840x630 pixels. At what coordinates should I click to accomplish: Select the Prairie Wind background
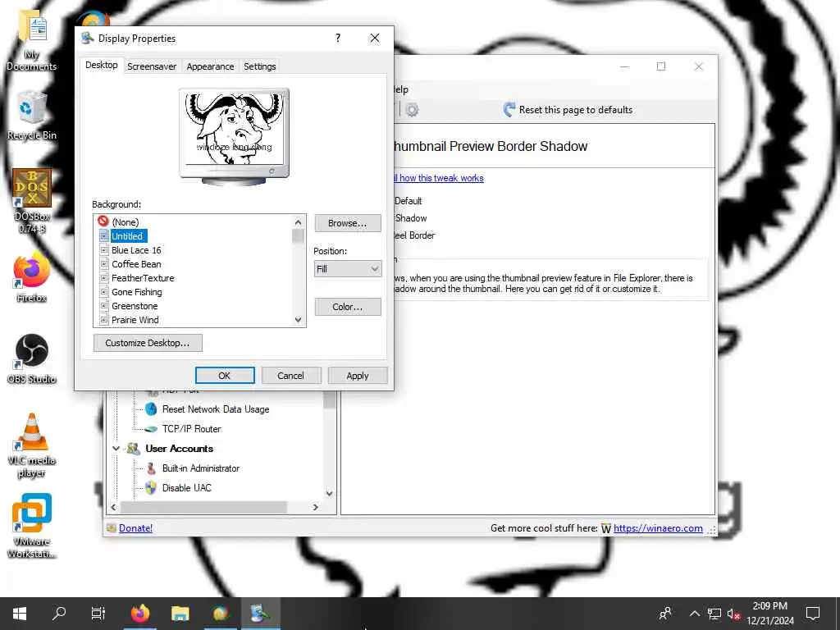click(x=135, y=320)
